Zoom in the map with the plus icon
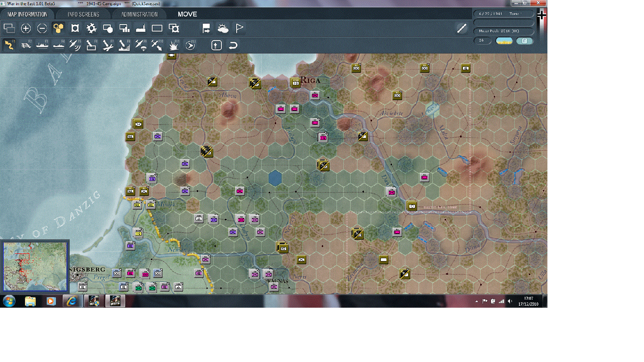644x362 pixels. click(x=26, y=28)
